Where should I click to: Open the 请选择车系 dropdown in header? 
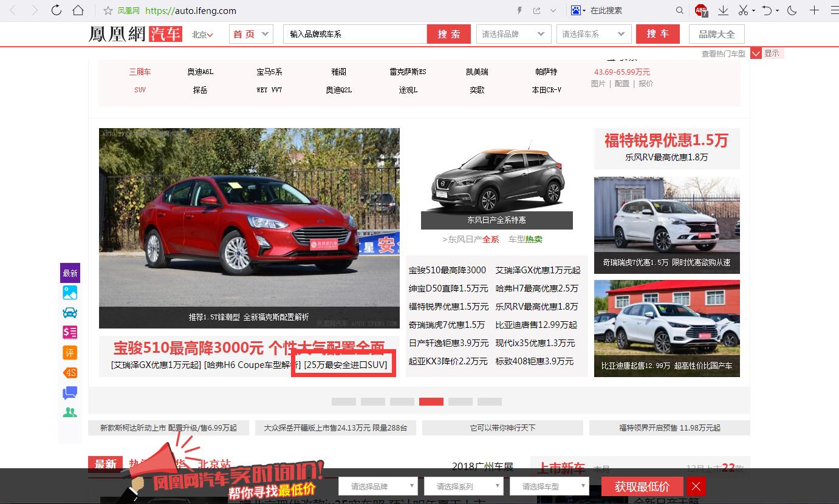point(594,34)
